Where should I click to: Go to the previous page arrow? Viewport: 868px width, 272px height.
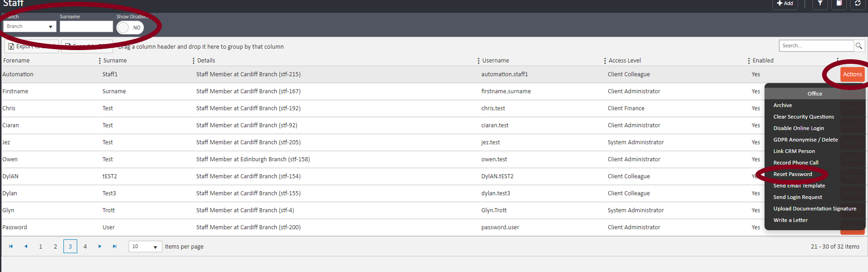tap(26, 247)
